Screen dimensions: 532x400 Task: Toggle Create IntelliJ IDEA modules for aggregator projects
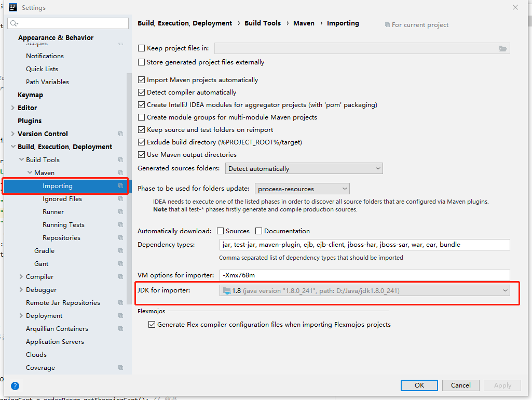point(142,105)
